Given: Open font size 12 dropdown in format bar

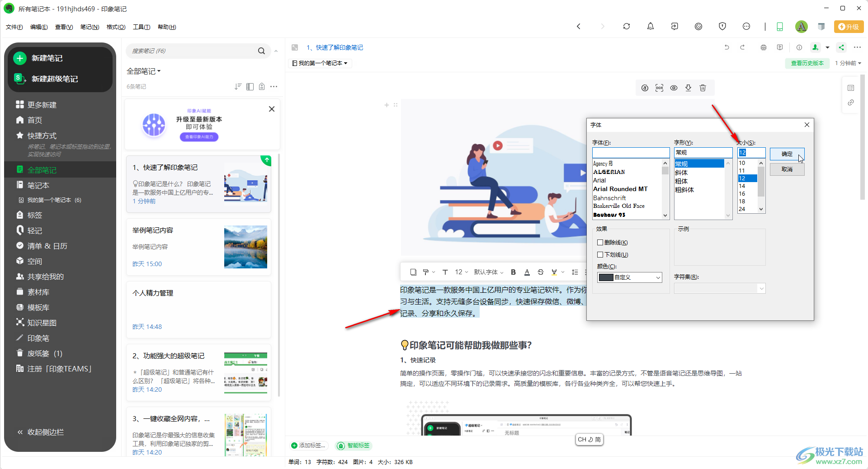Looking at the screenshot, I should click(461, 272).
